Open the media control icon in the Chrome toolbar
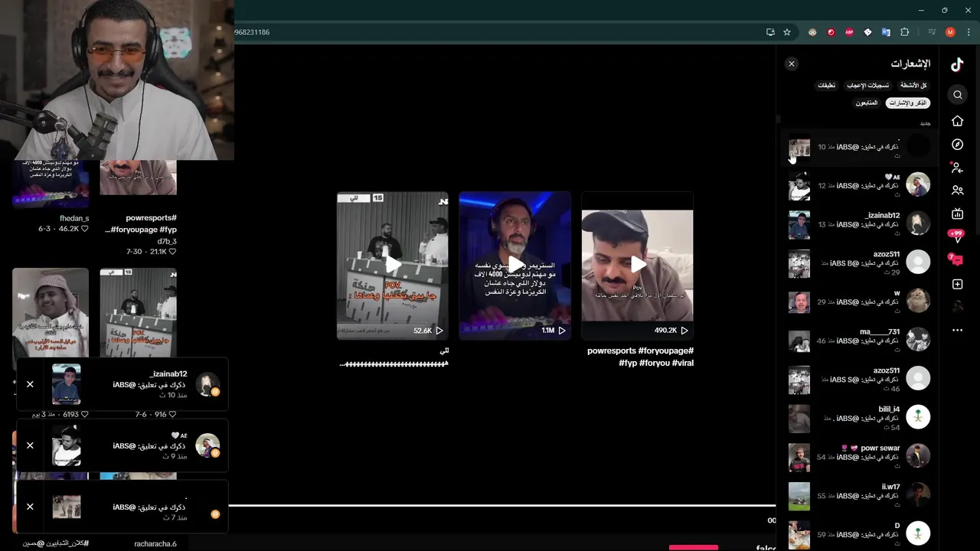 932,32
